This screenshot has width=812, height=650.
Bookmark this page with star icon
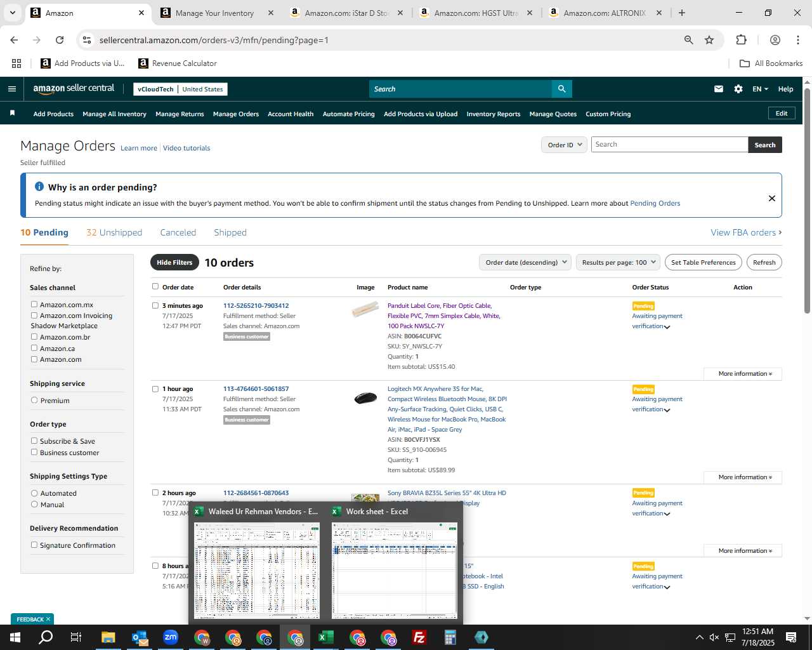709,40
